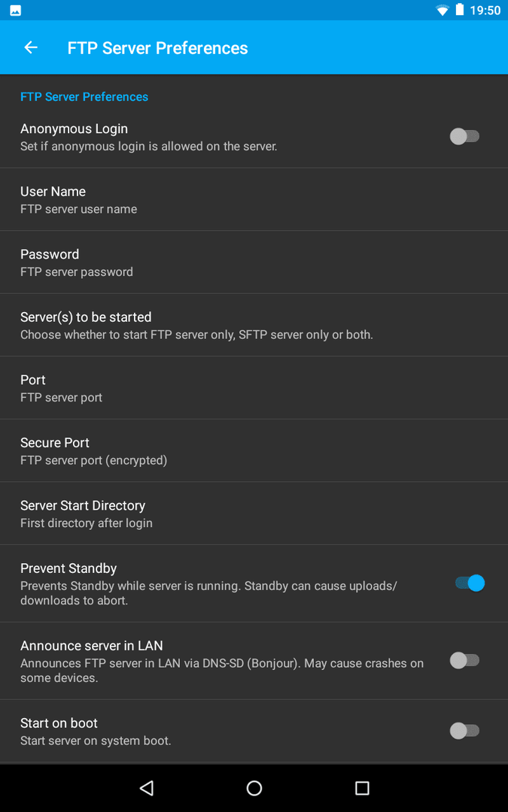Tap the blue FTP Server Preferences section header
The height and width of the screenshot is (812, 508).
point(84,97)
